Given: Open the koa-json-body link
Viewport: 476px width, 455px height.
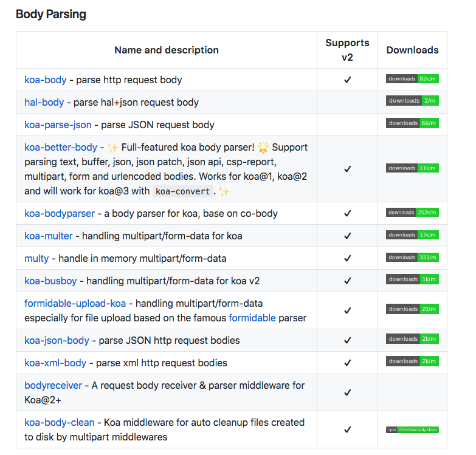Looking at the screenshot, I should pyautogui.click(x=57, y=340).
